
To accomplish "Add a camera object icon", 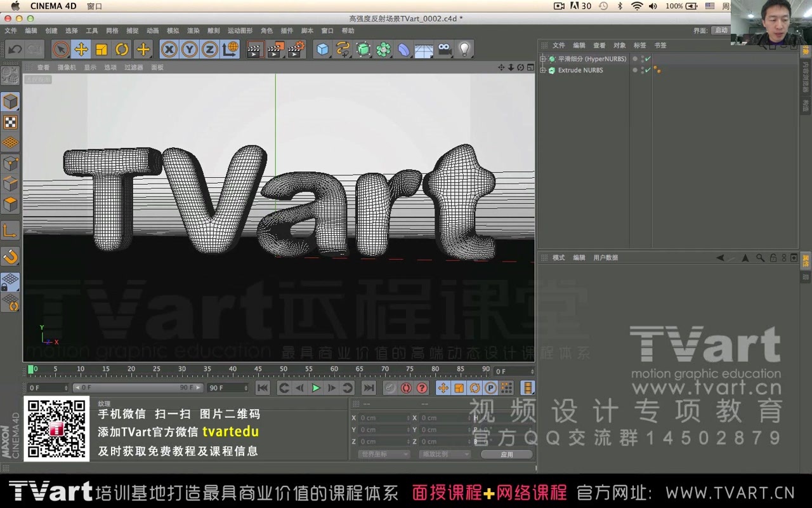I will coord(444,49).
